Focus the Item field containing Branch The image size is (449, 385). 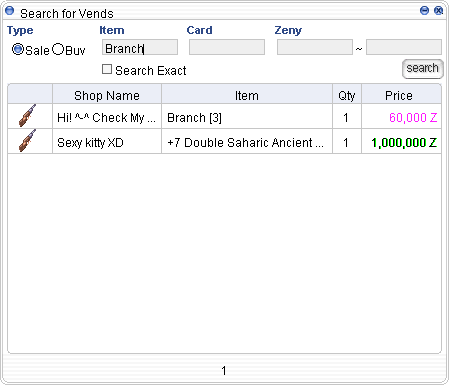(x=140, y=47)
